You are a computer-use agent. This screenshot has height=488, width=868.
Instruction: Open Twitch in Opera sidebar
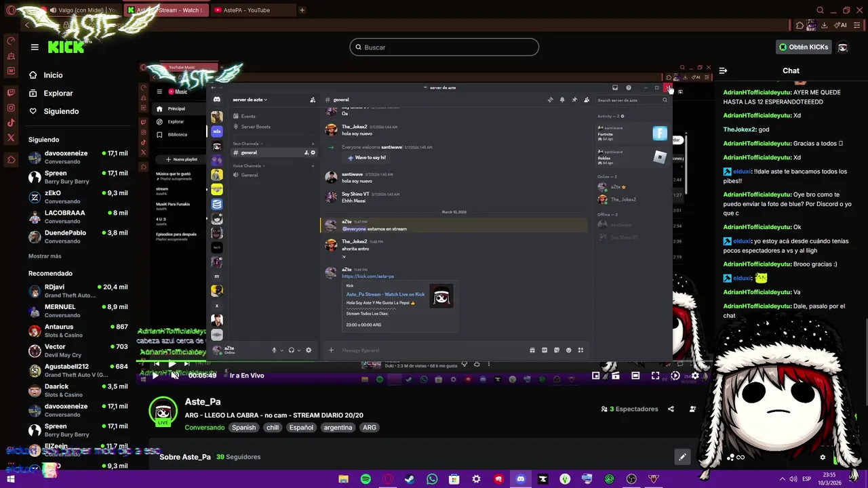(11, 93)
